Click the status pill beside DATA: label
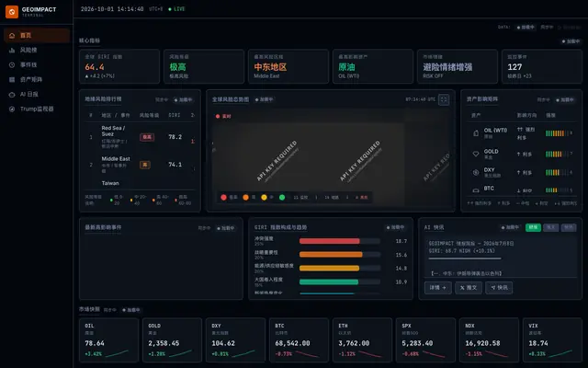This screenshot has height=368, width=588. coord(526,27)
